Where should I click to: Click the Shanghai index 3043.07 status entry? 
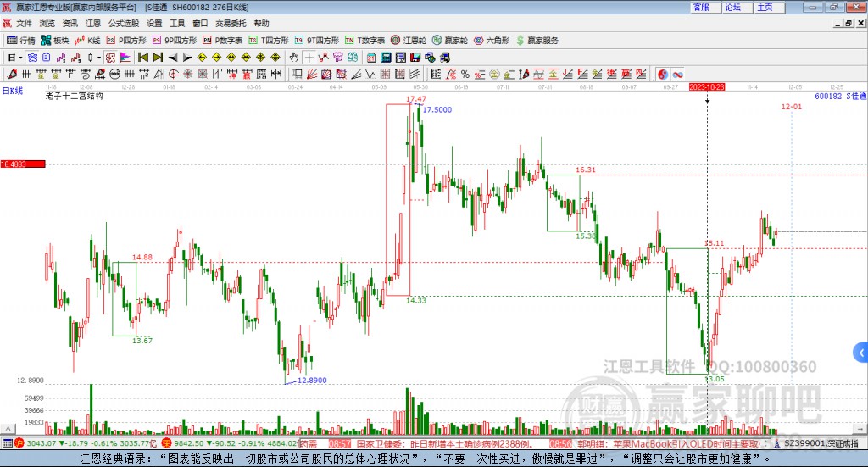86,443
